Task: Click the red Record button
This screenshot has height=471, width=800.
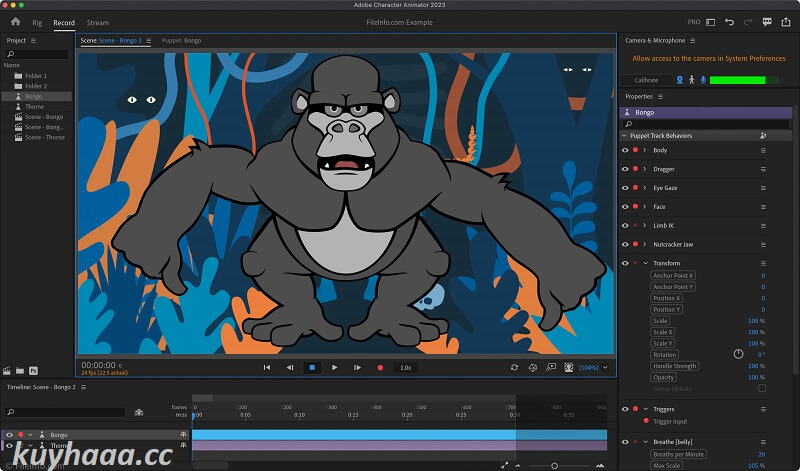Action: [x=380, y=367]
